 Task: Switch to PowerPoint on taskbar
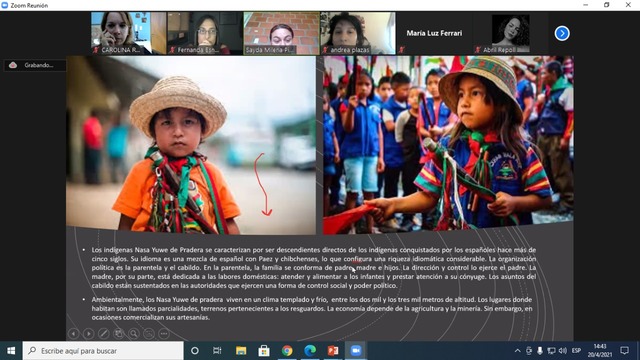point(333,351)
